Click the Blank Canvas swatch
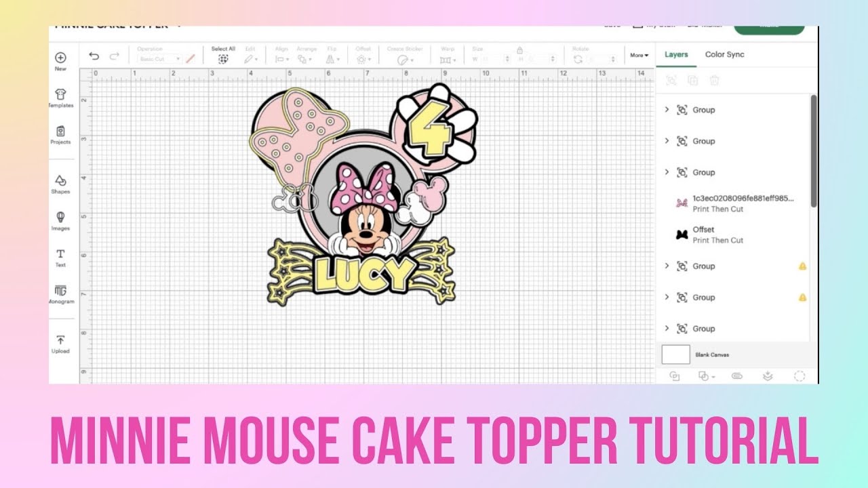This screenshot has height=488, width=868. point(676,354)
